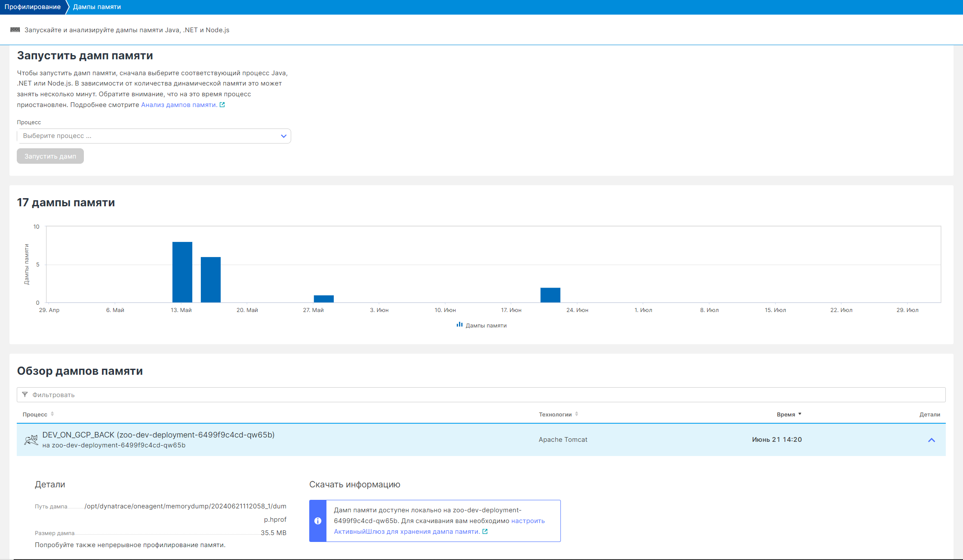Go to Профилирование breadcrumb
The image size is (963, 560).
[32, 7]
